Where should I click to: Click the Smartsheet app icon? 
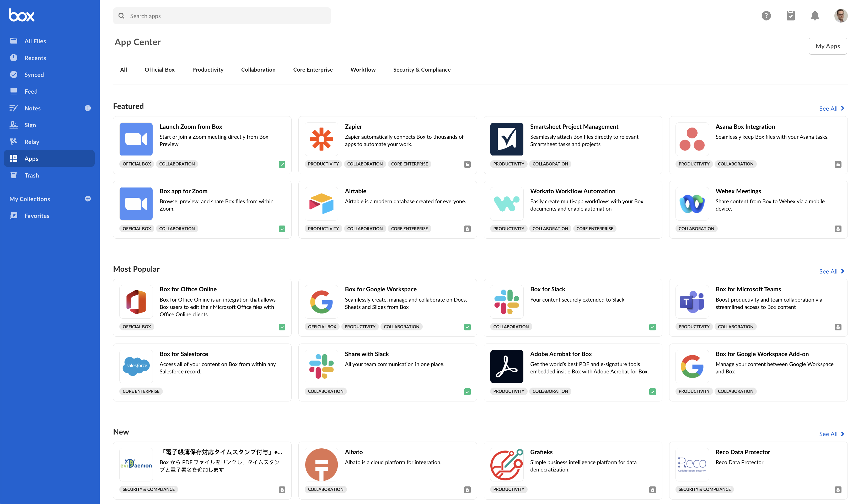(x=507, y=139)
